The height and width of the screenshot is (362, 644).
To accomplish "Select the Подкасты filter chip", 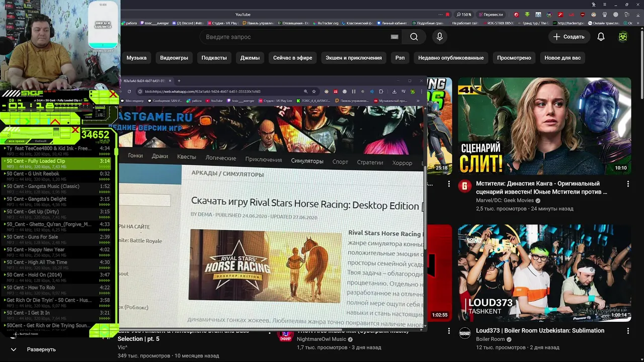I will tap(214, 58).
